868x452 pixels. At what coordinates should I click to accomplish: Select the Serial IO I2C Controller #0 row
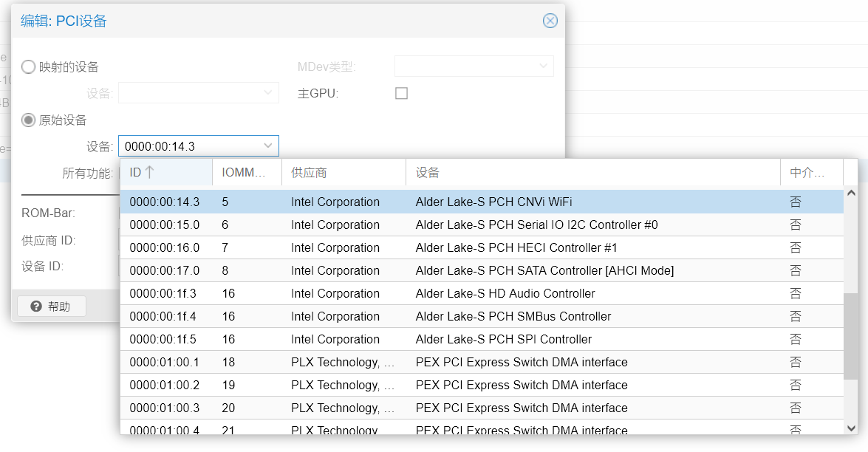(536, 225)
